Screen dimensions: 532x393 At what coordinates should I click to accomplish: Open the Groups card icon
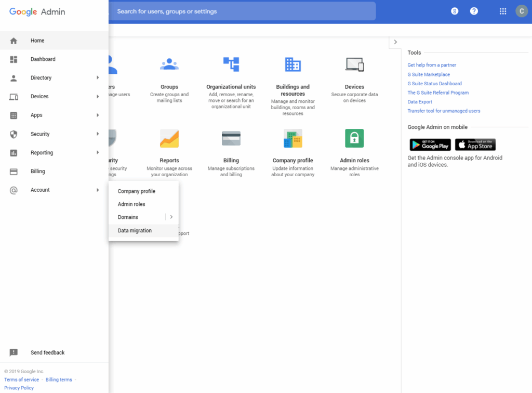pos(169,64)
